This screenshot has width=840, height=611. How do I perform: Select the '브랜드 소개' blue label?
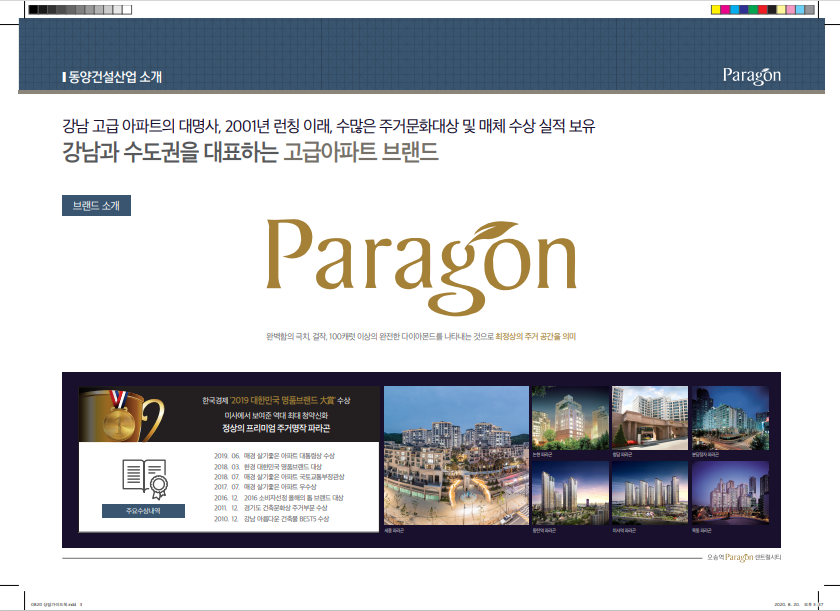[x=96, y=206]
